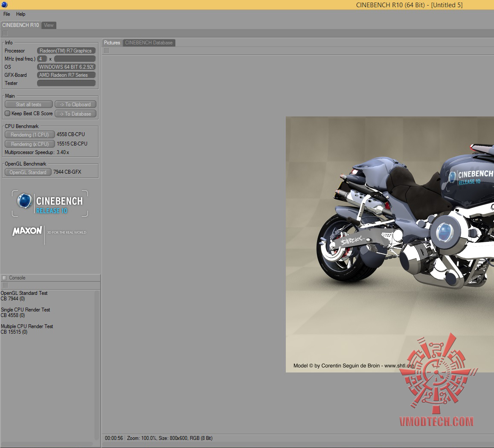Click the CB 7944 (0) console line
Viewport: 494px width, 448px height.
[x=13, y=299]
